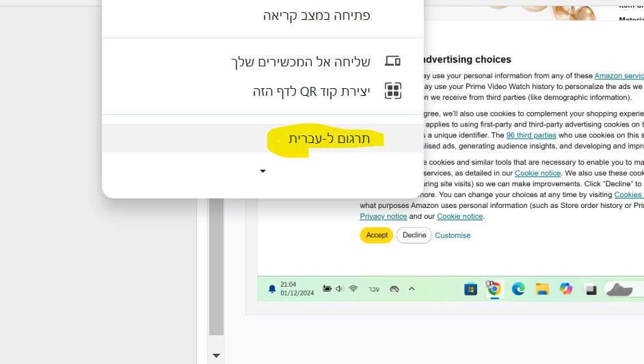644x364 pixels.
Task: Open the Customise cookie options link
Action: click(453, 235)
